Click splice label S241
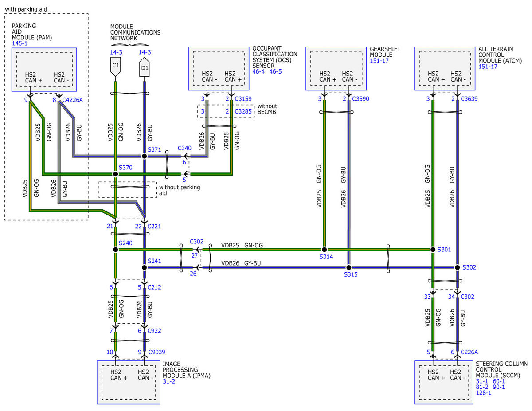Image resolution: width=532 pixels, height=411 pixels. coord(154,261)
